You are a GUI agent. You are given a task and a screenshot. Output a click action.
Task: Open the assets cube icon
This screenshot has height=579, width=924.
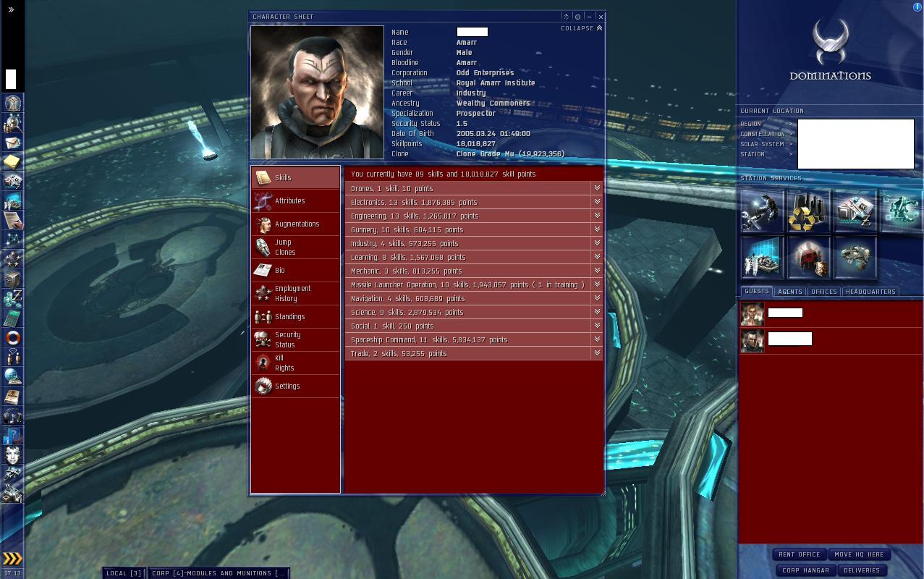[x=12, y=279]
